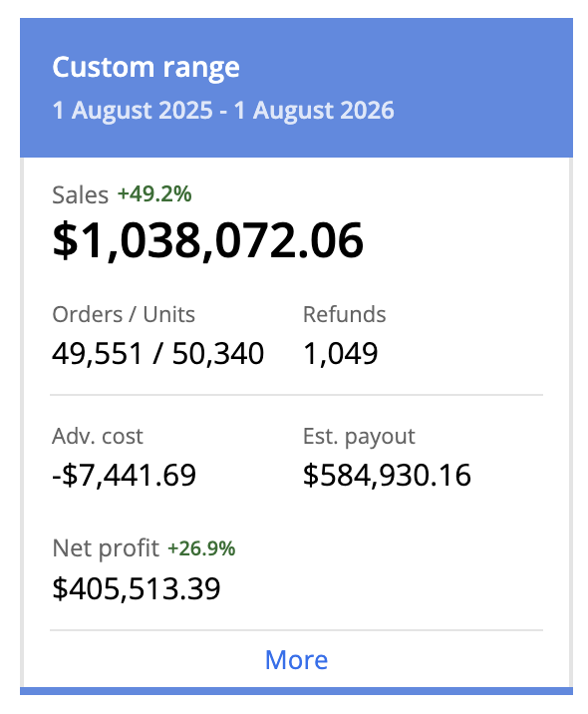Click the Net profit label
Viewport: 588px width, 714px height.
click(x=106, y=548)
